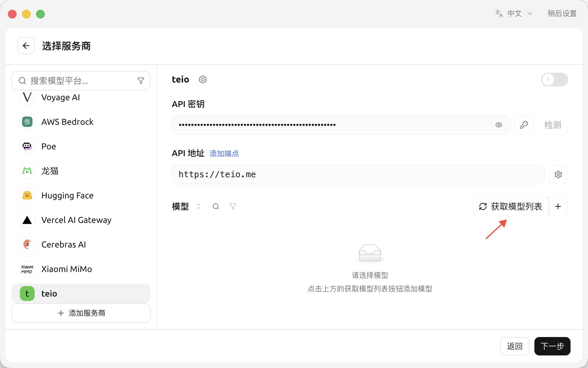Click the green fullscreen window button

click(40, 14)
